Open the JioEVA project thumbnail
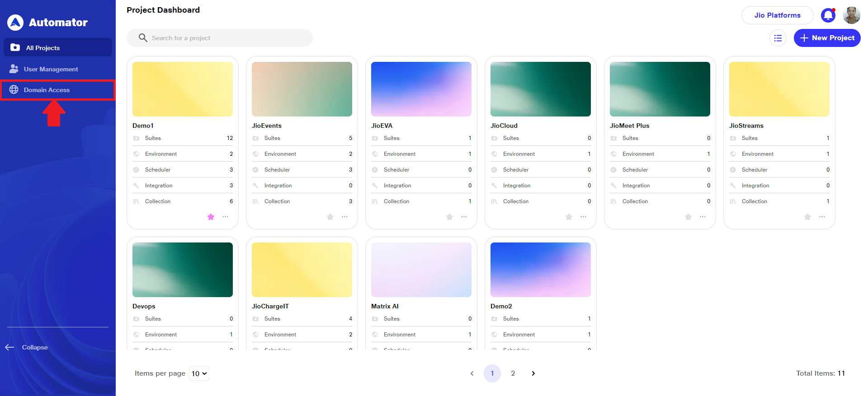Viewport: 868px width, 396px height. (x=421, y=89)
